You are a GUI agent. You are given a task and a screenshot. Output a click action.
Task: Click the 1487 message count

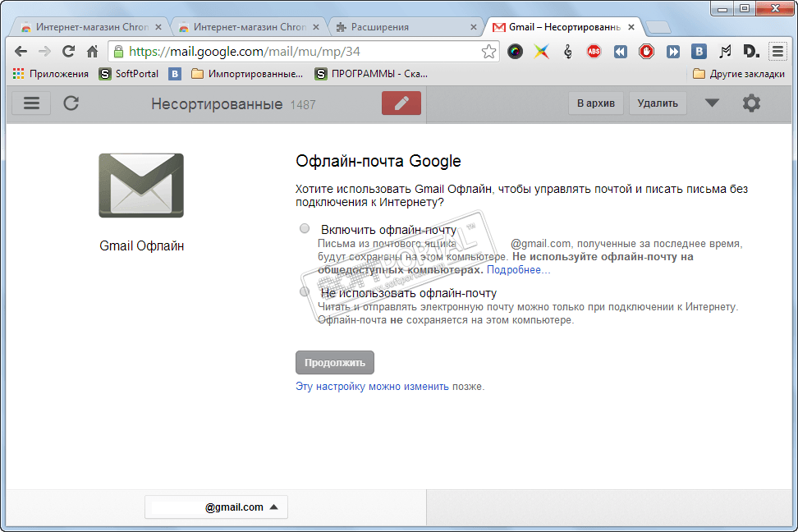pyautogui.click(x=303, y=105)
